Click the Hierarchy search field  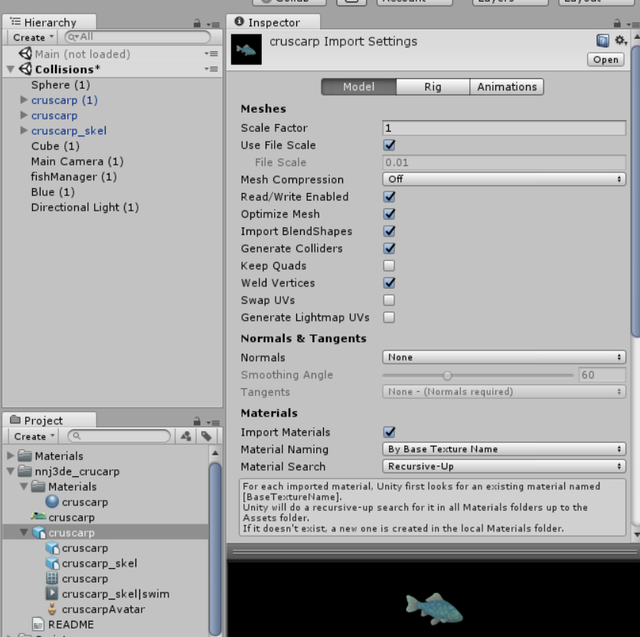click(x=138, y=37)
